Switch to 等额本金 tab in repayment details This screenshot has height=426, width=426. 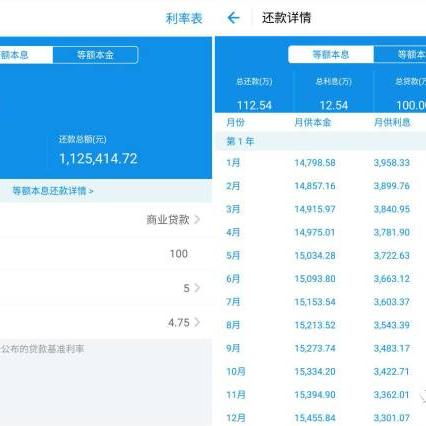click(x=400, y=54)
